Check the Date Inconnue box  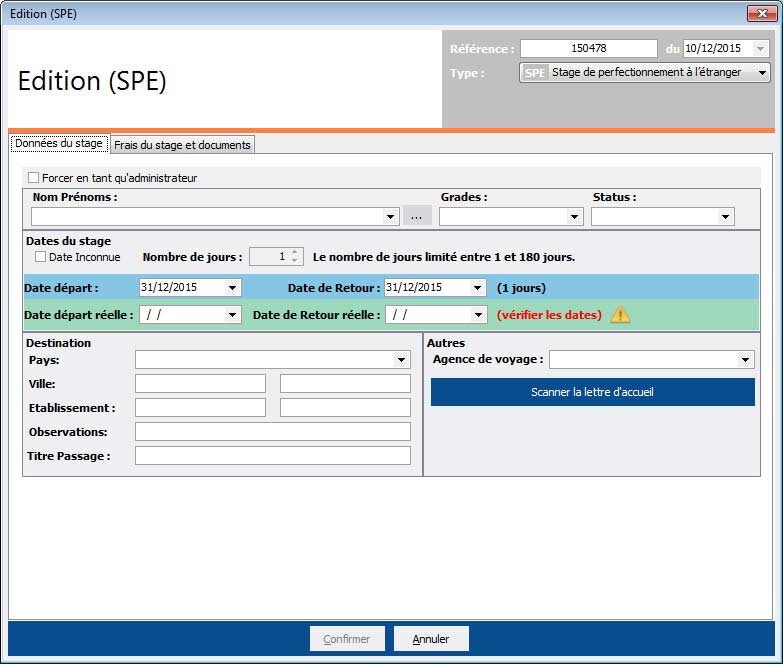pos(41,257)
